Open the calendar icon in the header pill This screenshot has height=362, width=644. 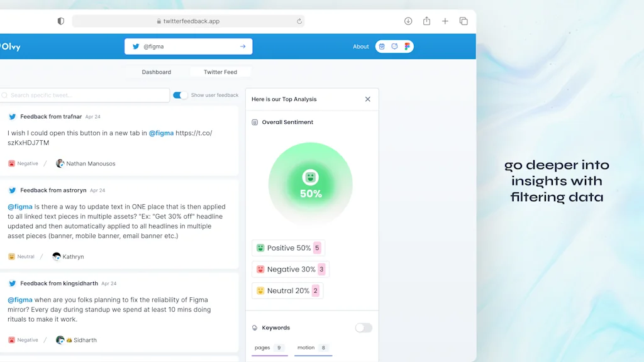[382, 47]
